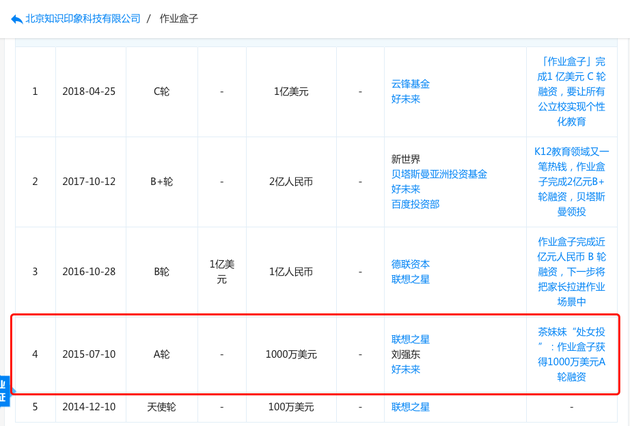Open 联想之星 link in B轮 row
The width and height of the screenshot is (630, 426).
click(410, 279)
